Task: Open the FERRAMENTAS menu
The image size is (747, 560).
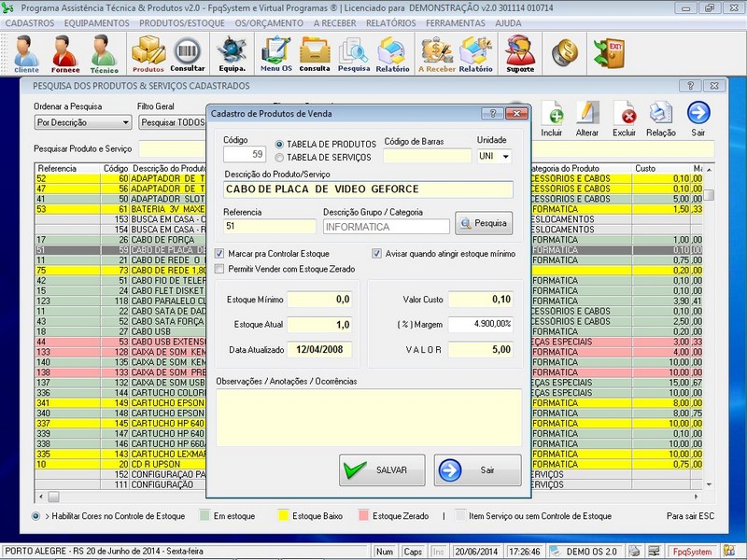Action: tap(456, 22)
